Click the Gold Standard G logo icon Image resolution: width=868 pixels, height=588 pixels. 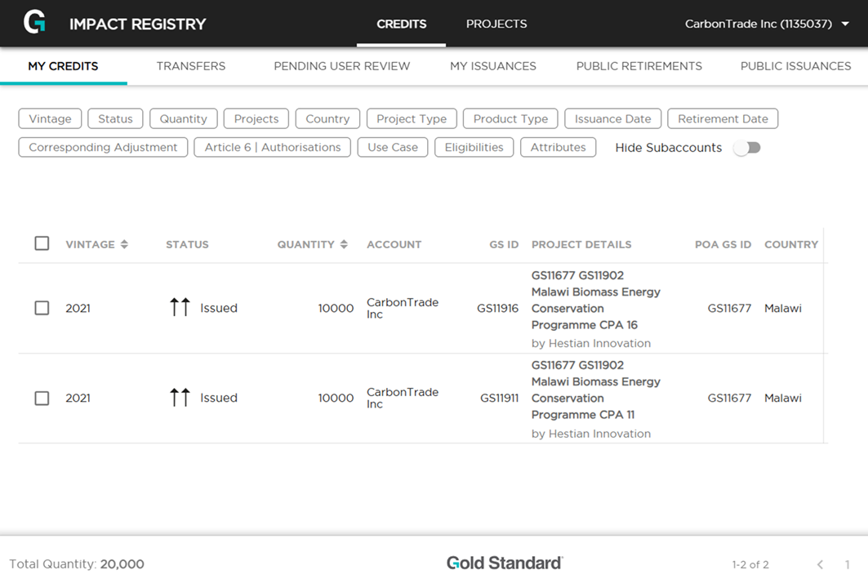pos(34,23)
